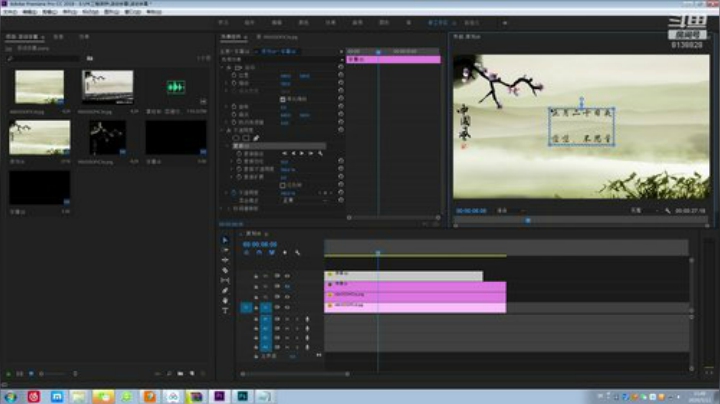
Task: Collapse the selected Mask entry
Action: pyautogui.click(x=228, y=146)
